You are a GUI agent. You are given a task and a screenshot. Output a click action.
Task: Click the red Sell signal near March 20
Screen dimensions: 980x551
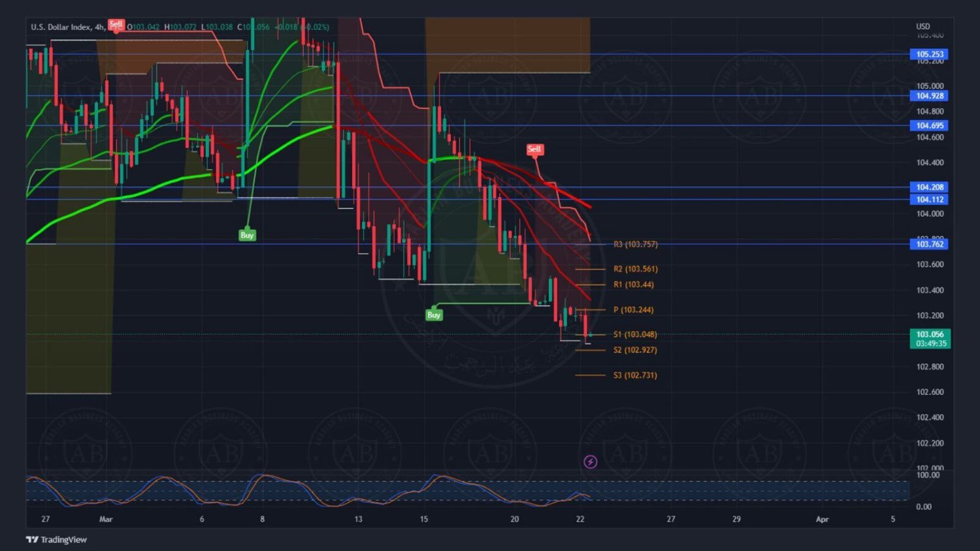[534, 150]
